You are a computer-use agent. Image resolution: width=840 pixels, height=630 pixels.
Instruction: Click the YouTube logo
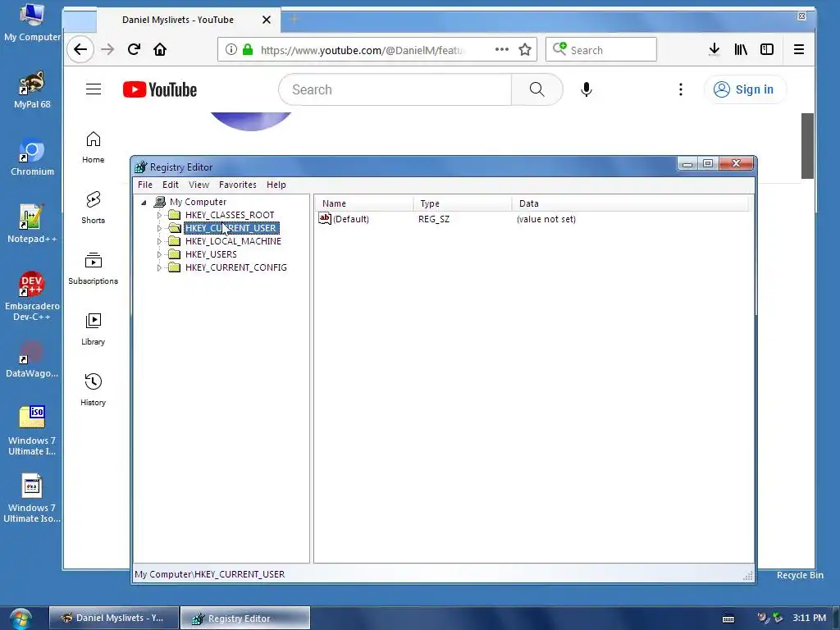pos(160,89)
